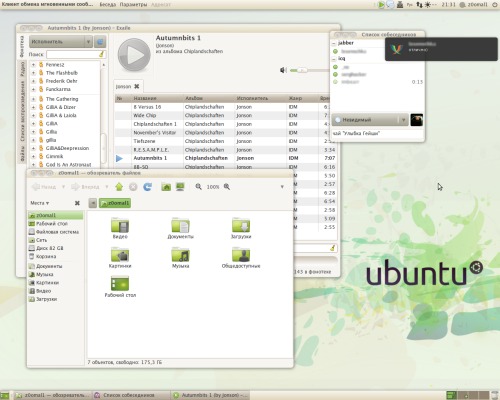Expand The Gathering artist node

tap(33, 99)
